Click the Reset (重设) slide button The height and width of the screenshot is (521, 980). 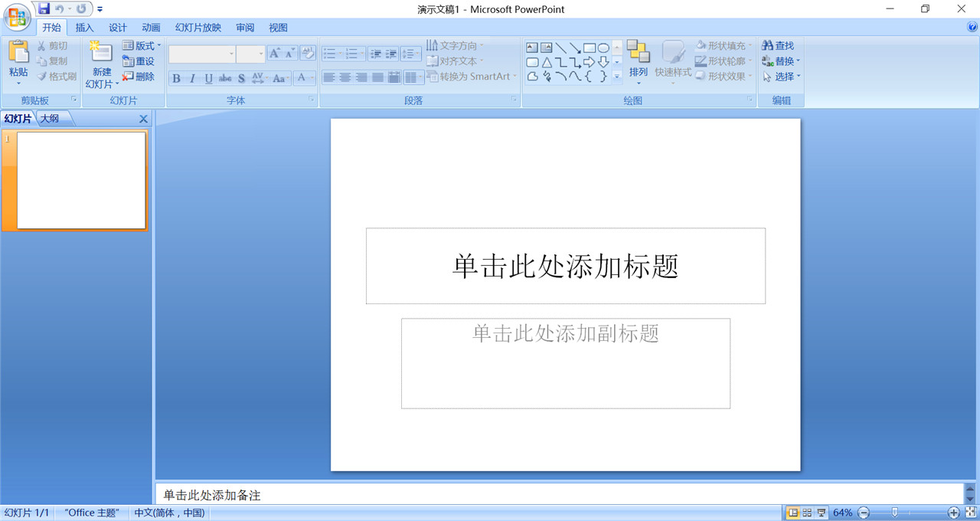click(x=139, y=61)
